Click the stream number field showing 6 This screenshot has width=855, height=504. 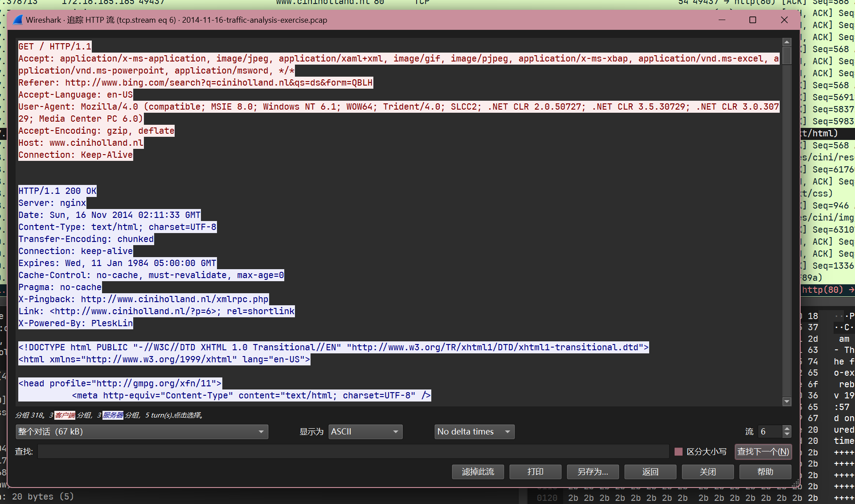click(x=769, y=432)
